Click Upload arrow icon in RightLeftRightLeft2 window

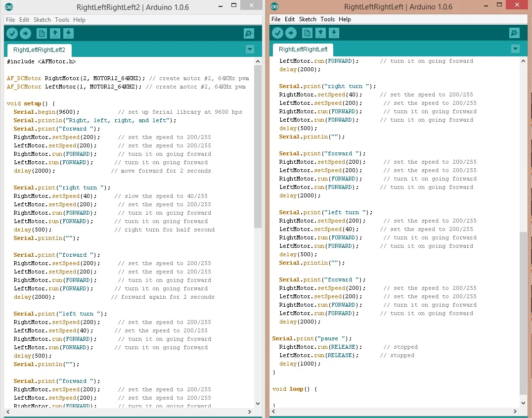[x=25, y=33]
